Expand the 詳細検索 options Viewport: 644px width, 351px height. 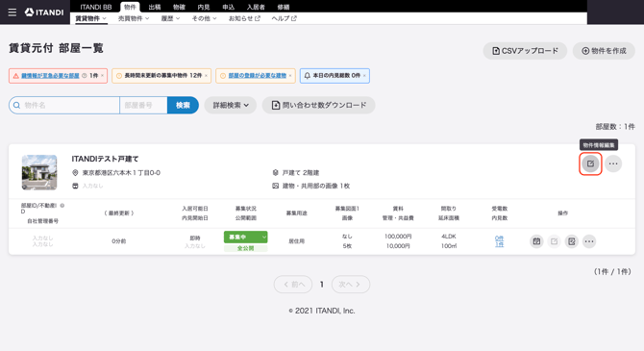[x=231, y=105]
